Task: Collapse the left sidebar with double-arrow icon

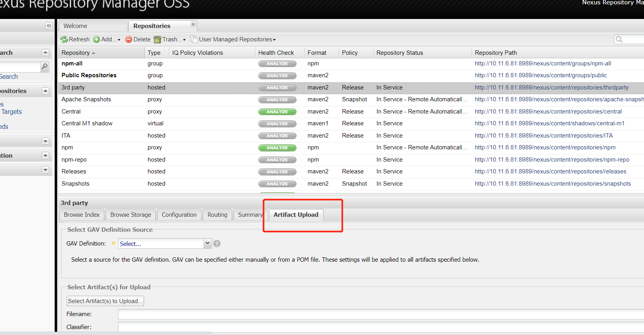Action: tap(49, 26)
